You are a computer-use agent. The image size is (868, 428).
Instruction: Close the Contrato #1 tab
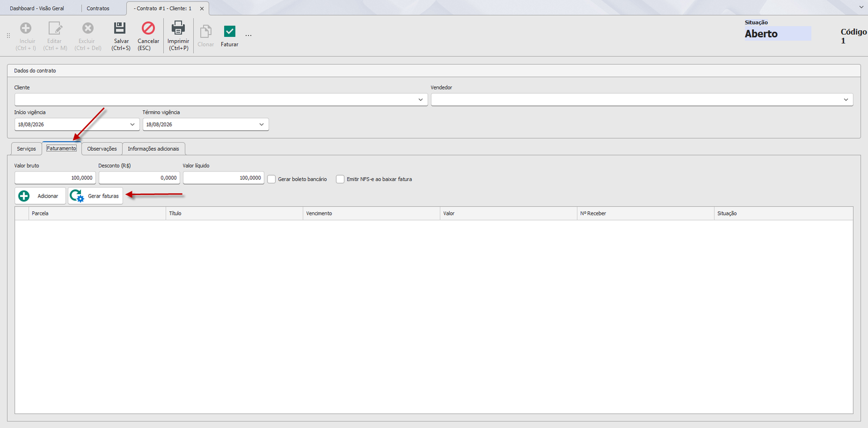[x=202, y=9]
